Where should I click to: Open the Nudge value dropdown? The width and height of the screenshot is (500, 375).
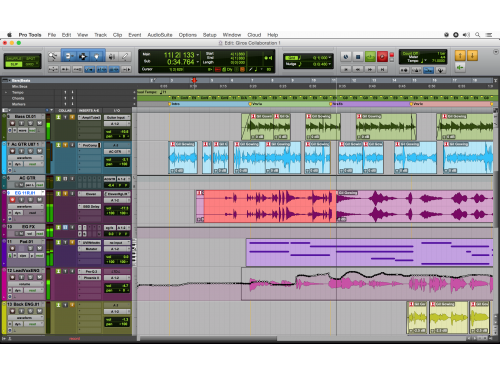[330, 64]
